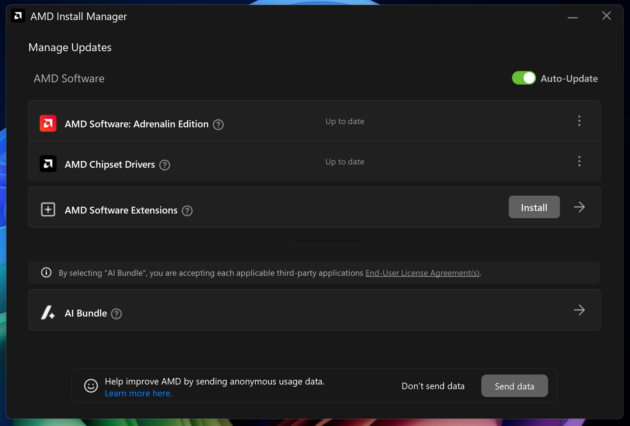Open the End-User License Agreement(s) link
The width and height of the screenshot is (630, 426).
click(422, 272)
